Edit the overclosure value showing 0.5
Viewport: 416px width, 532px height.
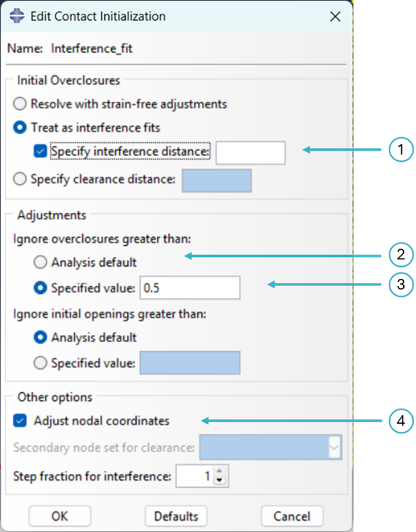pos(189,288)
